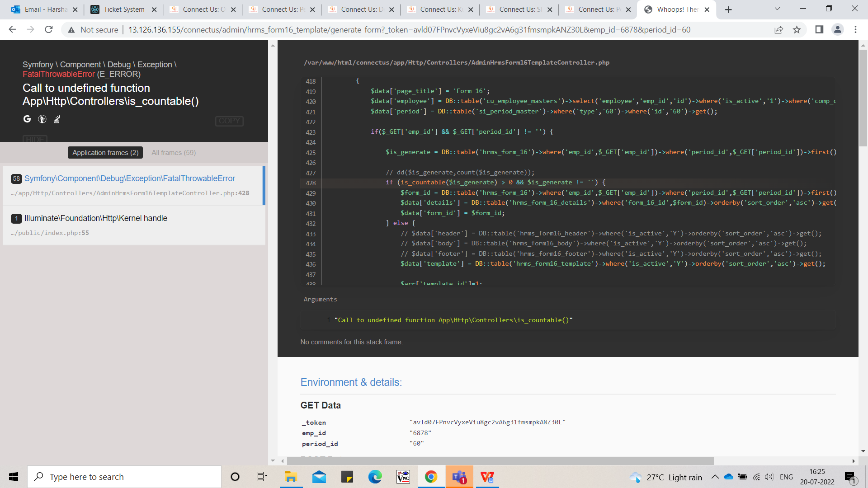
Task: Show the Application frames (2) tab
Action: [105, 153]
